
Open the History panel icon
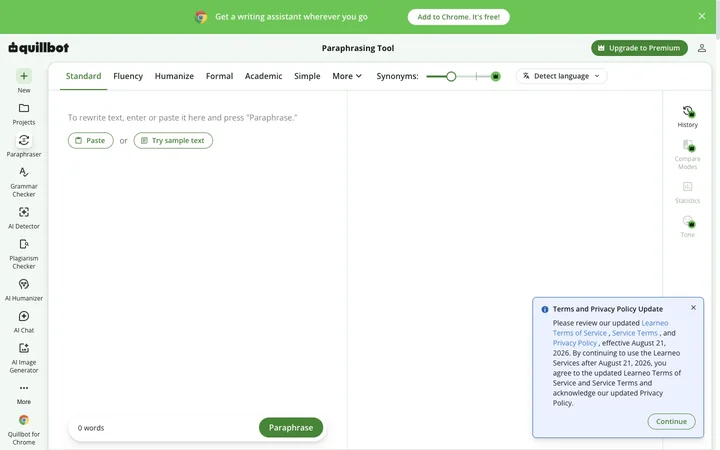pos(687,111)
